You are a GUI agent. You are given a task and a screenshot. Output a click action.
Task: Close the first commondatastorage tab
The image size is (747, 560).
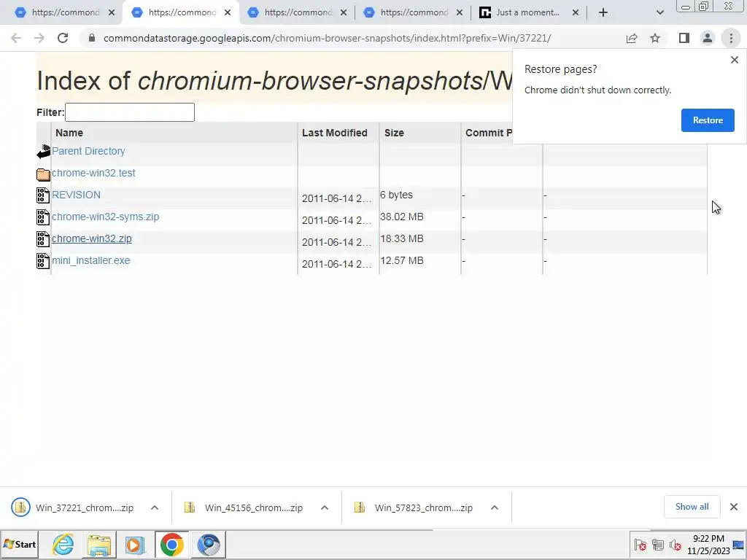112,12
